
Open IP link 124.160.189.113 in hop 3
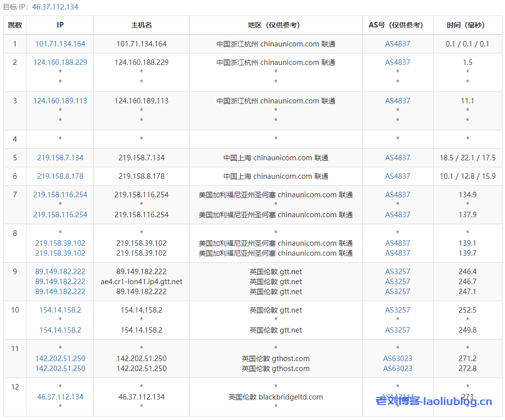point(60,101)
